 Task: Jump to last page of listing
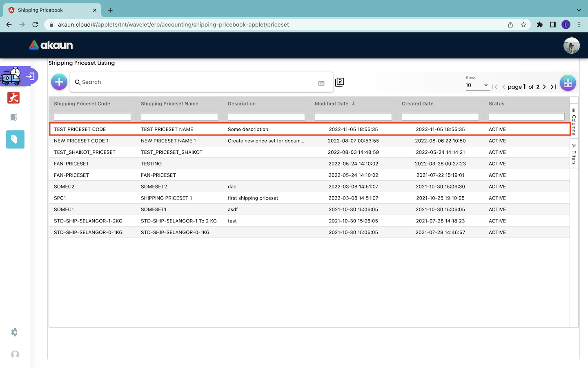(553, 87)
